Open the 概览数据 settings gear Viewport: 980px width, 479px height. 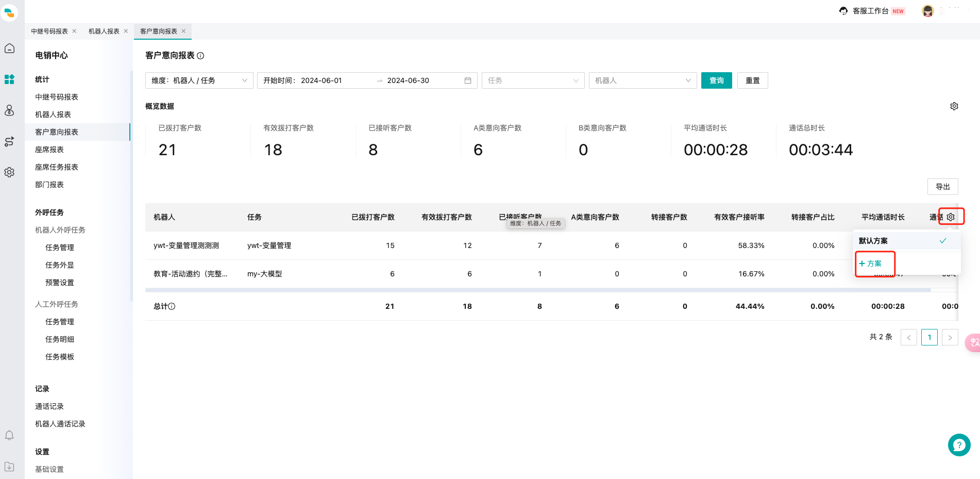pos(954,106)
